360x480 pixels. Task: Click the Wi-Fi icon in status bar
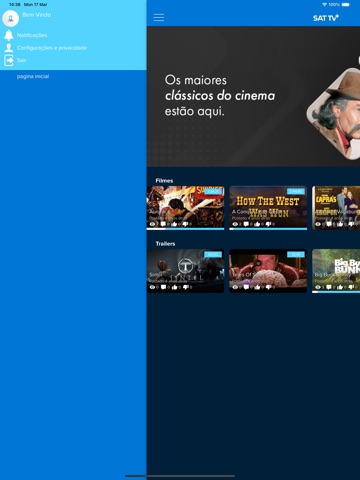(324, 5)
